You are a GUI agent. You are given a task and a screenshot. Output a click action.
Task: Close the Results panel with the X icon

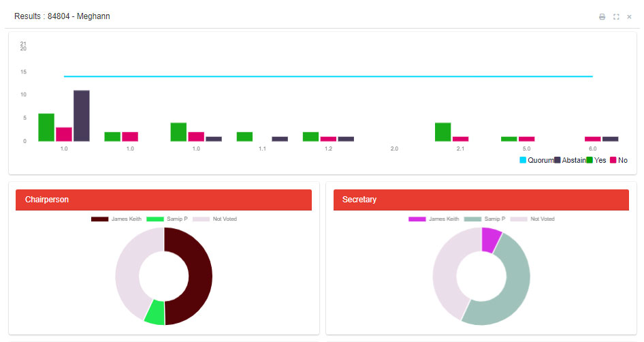[x=629, y=17]
